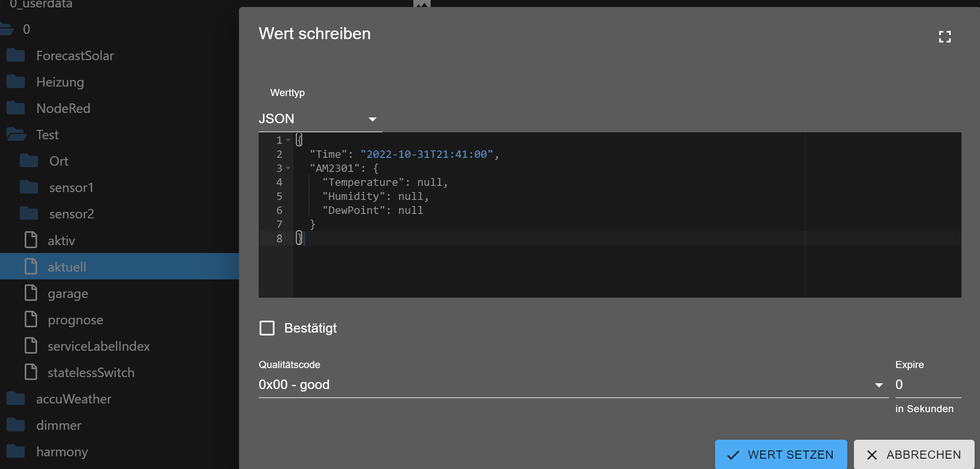Select the prognose state file icon

tap(31, 319)
